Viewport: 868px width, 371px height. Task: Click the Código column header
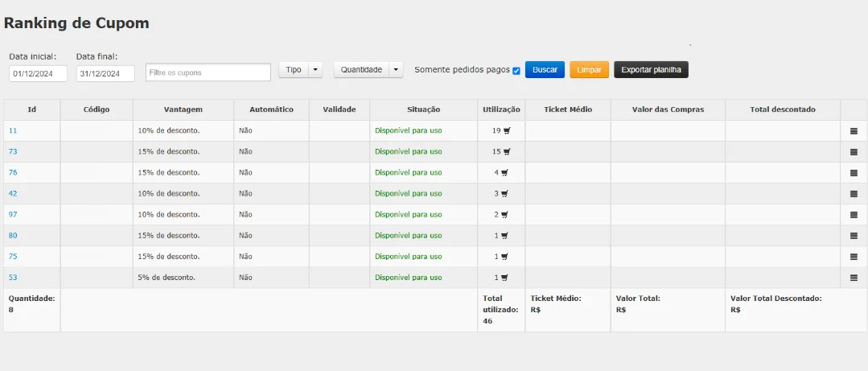point(97,109)
